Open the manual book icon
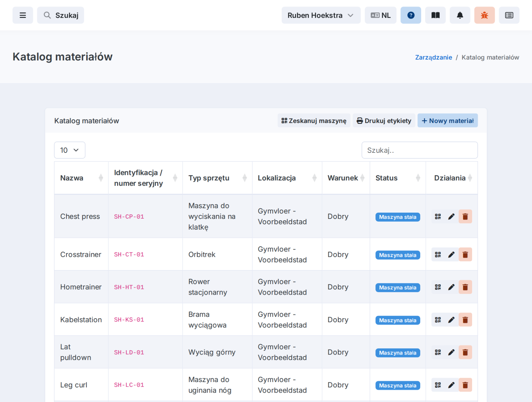The width and height of the screenshot is (532, 402). point(435,15)
